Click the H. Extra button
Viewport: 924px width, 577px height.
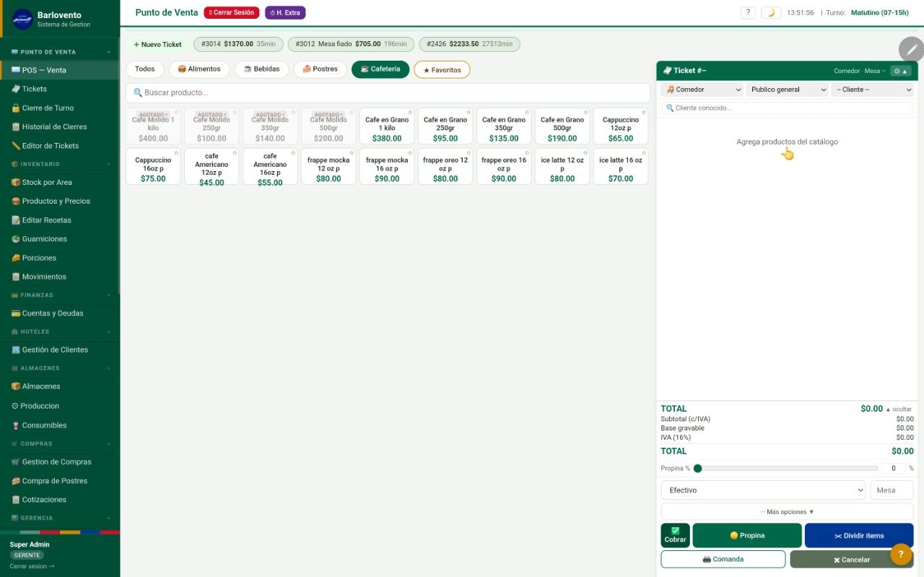pos(285,13)
